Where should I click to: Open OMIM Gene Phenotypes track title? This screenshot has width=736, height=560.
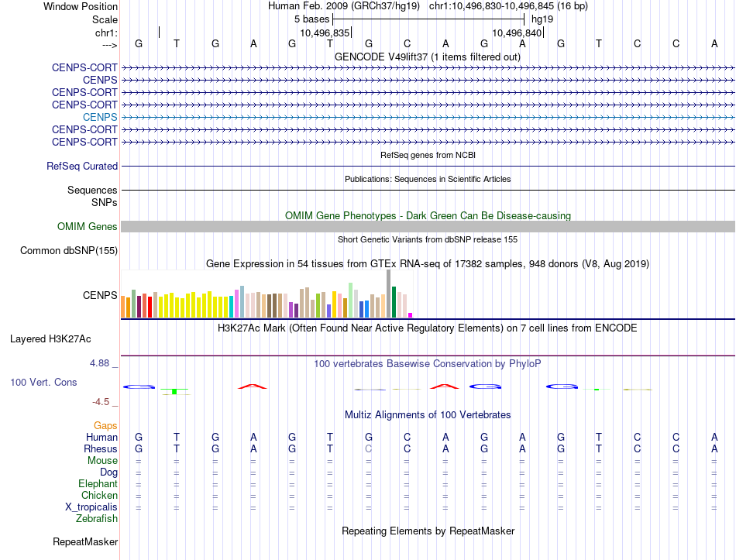point(428,215)
